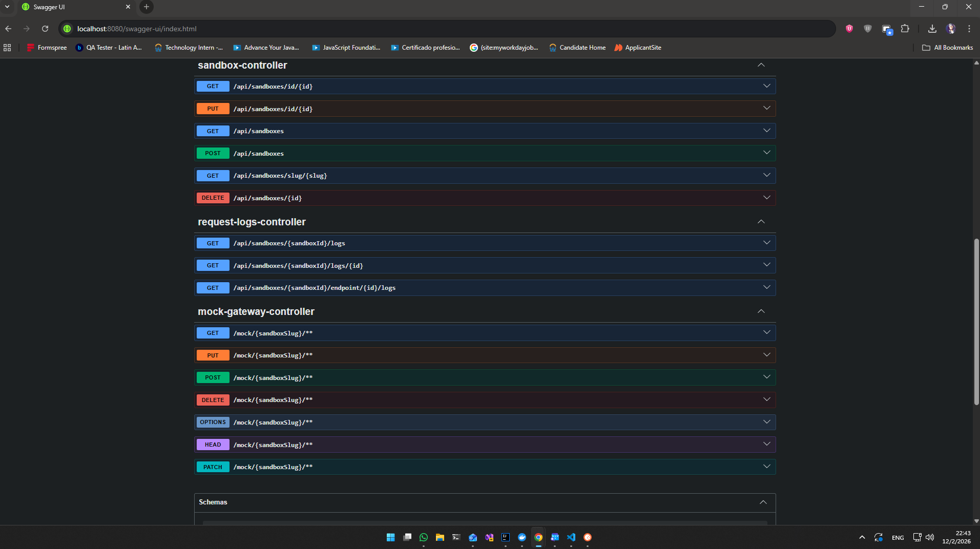
Task: Expand POST /api/sandboxes endpoint chevron
Action: [x=766, y=153]
